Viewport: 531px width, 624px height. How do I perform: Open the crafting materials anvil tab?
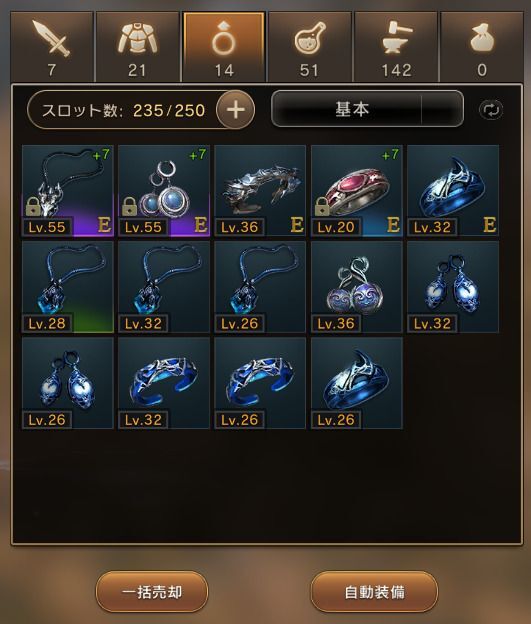coord(396,47)
